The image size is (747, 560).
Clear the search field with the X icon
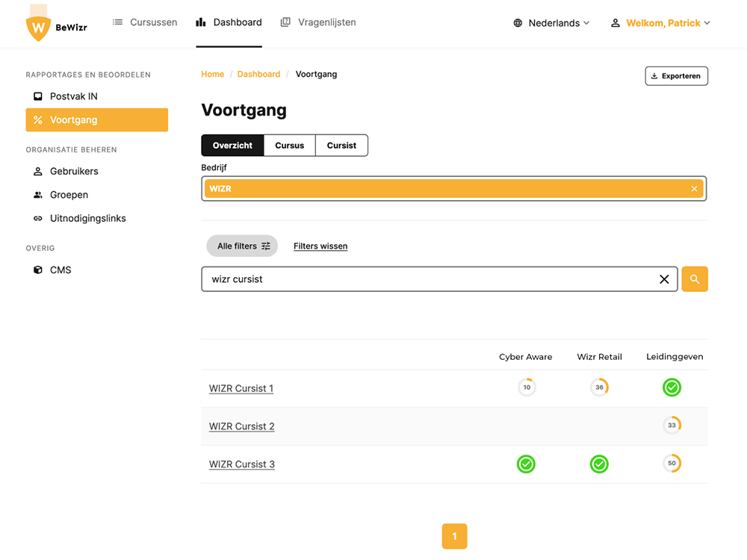click(x=663, y=279)
